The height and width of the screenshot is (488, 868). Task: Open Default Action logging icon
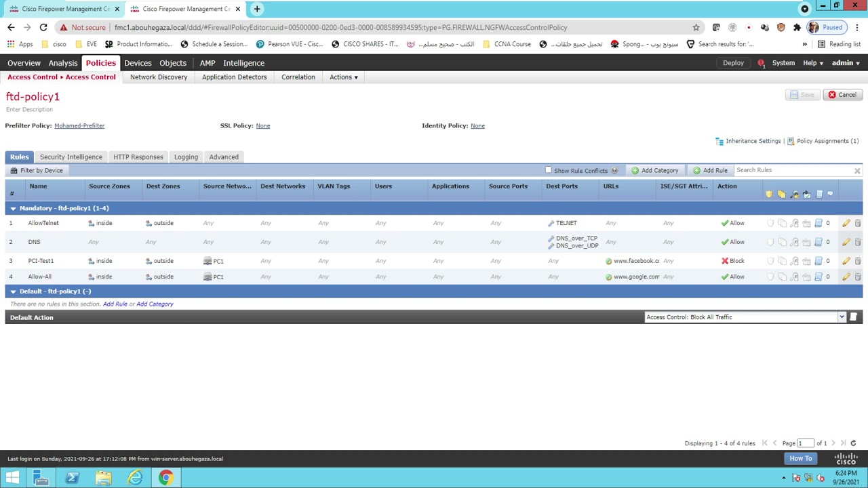click(x=854, y=317)
